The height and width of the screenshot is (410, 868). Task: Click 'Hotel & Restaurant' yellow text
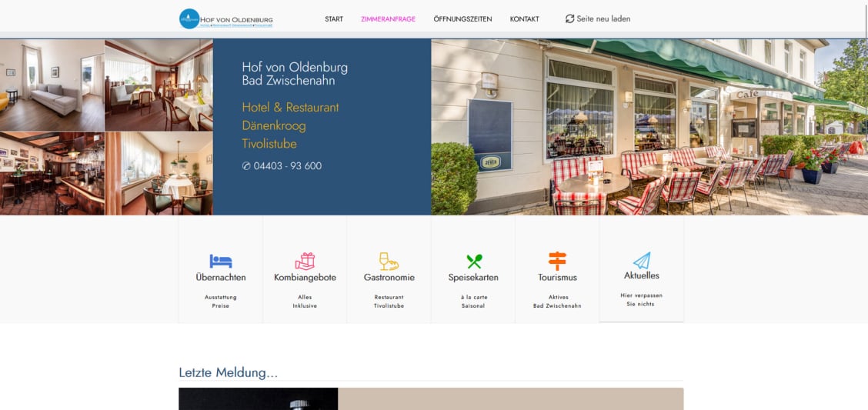coord(290,108)
